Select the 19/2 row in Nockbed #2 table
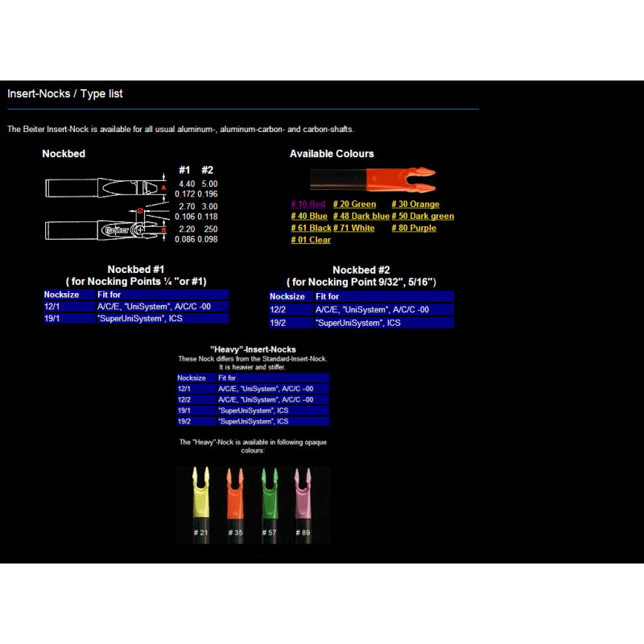Image resolution: width=644 pixels, height=644 pixels. [361, 323]
